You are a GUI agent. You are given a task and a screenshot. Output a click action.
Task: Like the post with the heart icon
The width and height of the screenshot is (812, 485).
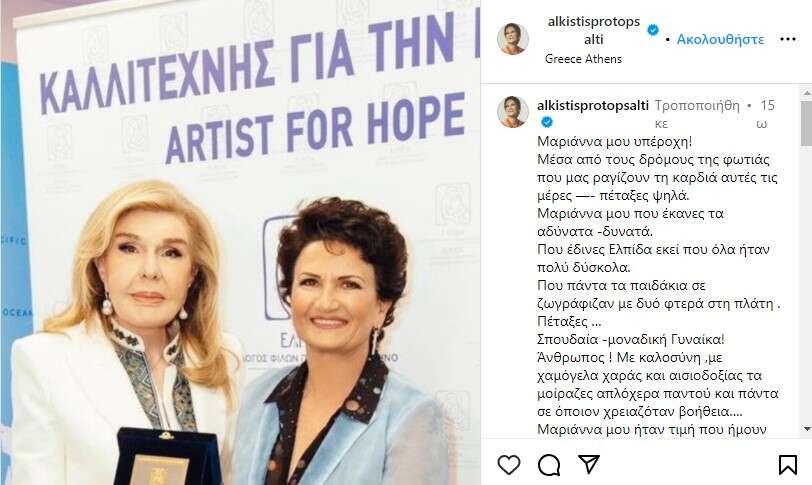tap(509, 464)
